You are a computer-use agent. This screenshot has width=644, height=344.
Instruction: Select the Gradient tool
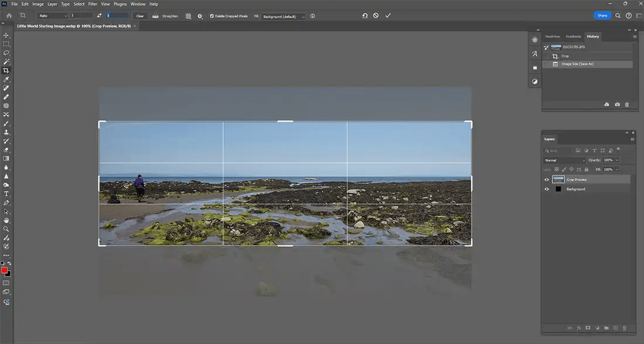pyautogui.click(x=6, y=159)
